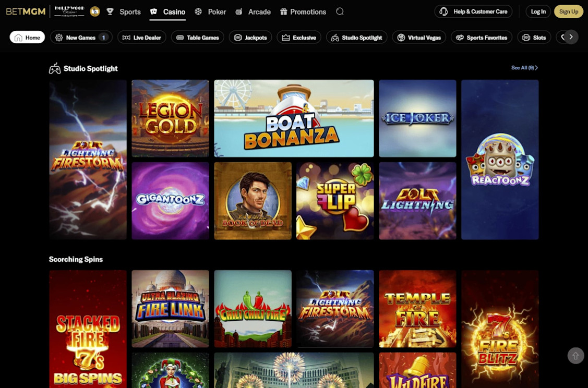
Task: Select the New Games category
Action: [81, 38]
